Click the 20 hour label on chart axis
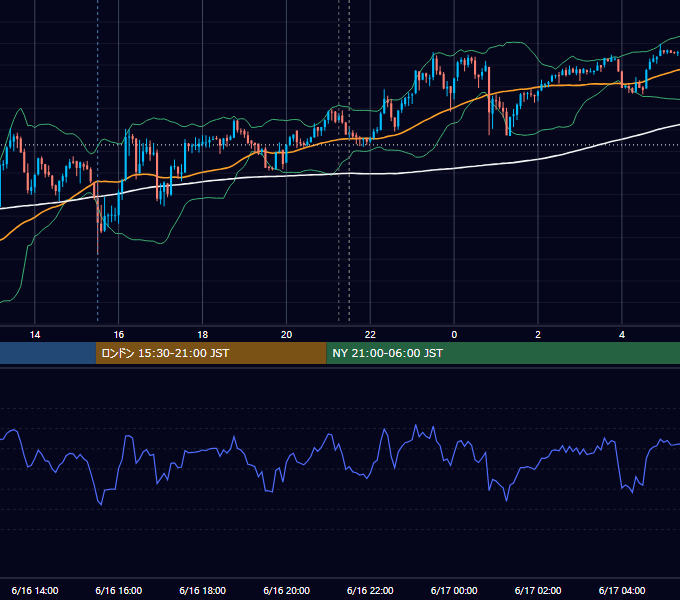680x600 pixels. [x=286, y=335]
